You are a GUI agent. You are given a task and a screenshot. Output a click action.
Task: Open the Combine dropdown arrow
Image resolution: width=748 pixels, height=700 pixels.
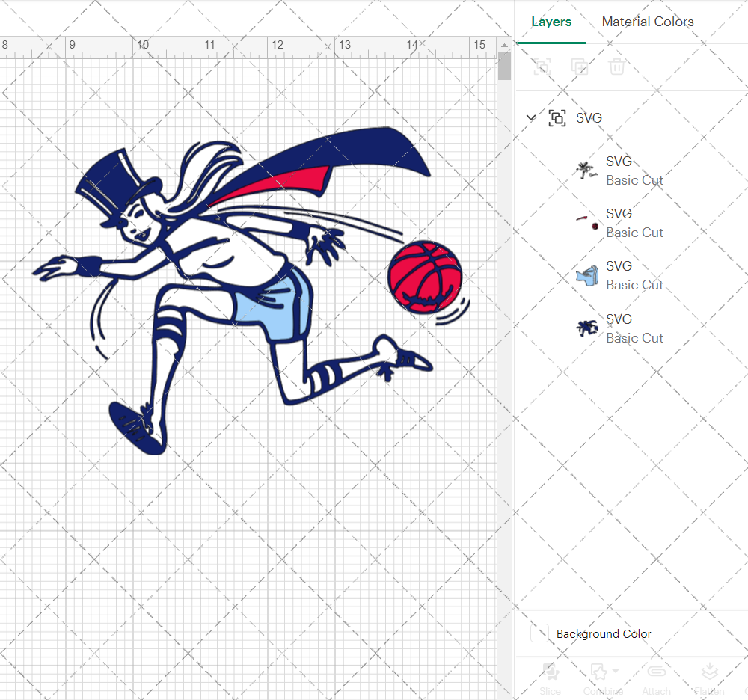616,671
